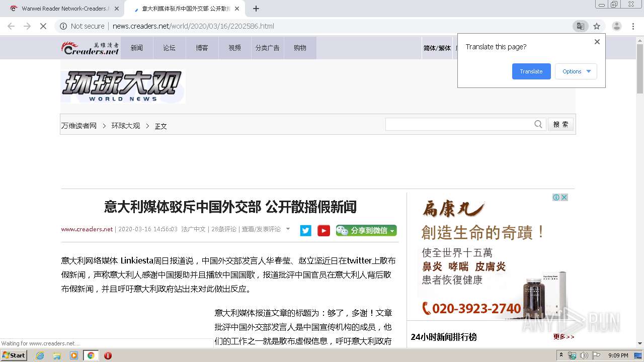Screen dimensions: 644x362
Task: Click 查看/发表评论 link
Action: coord(261,229)
